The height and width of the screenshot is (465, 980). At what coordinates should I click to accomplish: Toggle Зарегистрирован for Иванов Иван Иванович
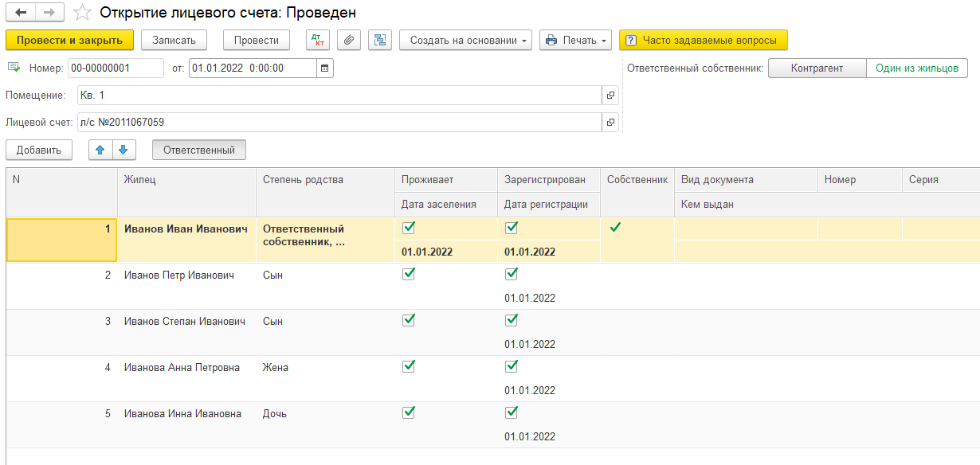pos(512,228)
